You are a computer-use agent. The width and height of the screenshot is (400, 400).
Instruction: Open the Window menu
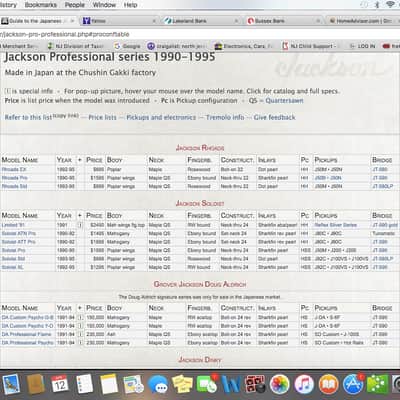point(104,5)
